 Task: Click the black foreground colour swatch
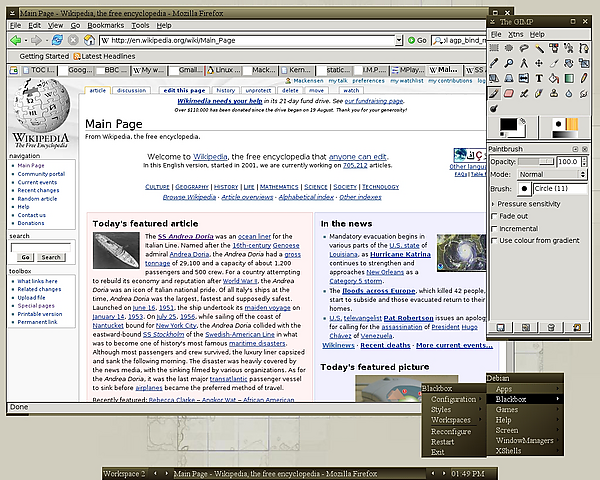click(x=510, y=123)
